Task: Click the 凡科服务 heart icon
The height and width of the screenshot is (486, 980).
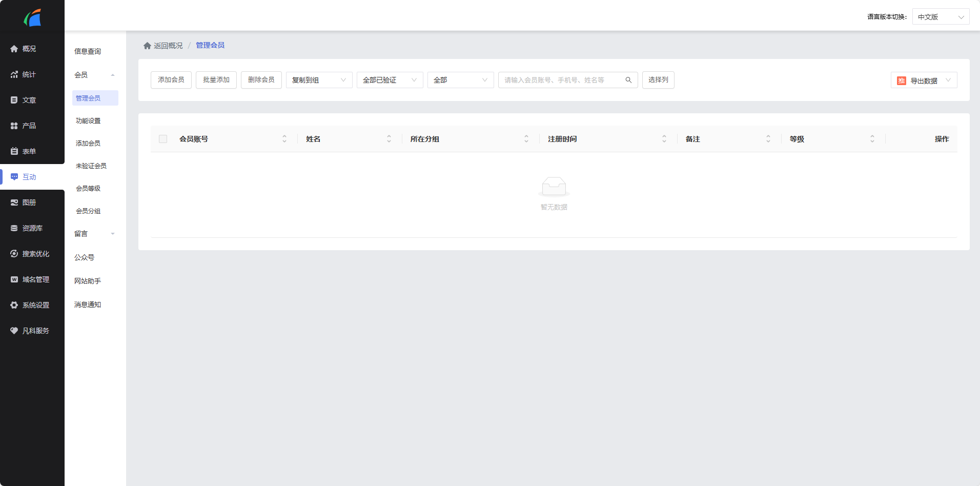Action: [14, 331]
